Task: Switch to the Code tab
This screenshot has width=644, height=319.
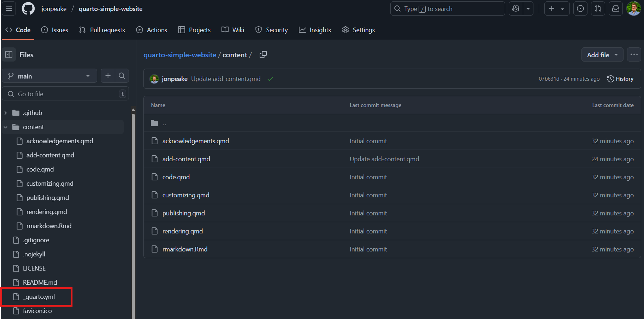Action: pos(18,30)
